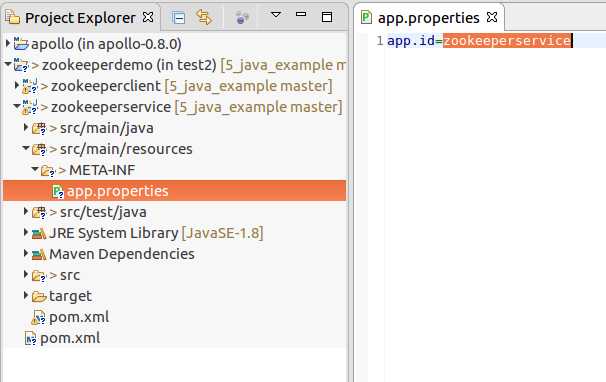Viewport: 606px width, 382px height.
Task: Click the Project Explorer view icon
Action: (x=12, y=17)
